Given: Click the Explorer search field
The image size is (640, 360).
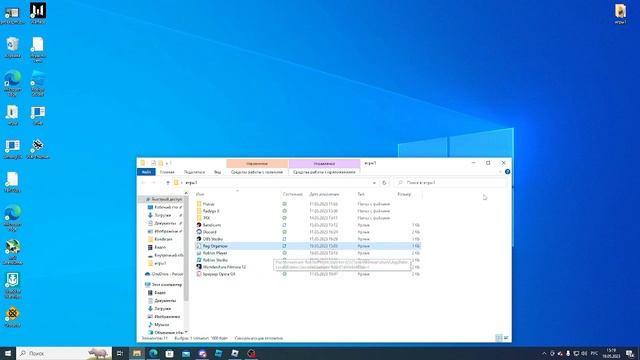Looking at the screenshot, I should (x=451, y=183).
